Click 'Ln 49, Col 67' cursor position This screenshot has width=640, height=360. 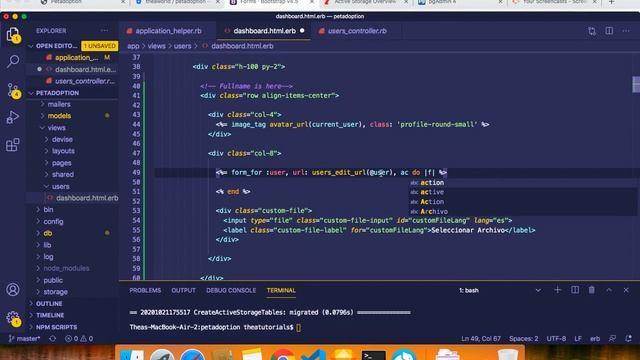(481, 339)
